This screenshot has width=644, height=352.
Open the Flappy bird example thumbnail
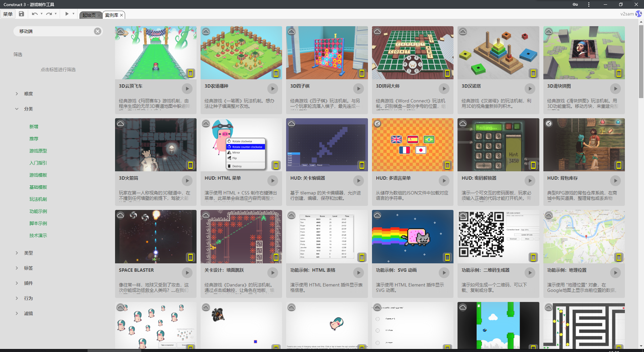498,325
